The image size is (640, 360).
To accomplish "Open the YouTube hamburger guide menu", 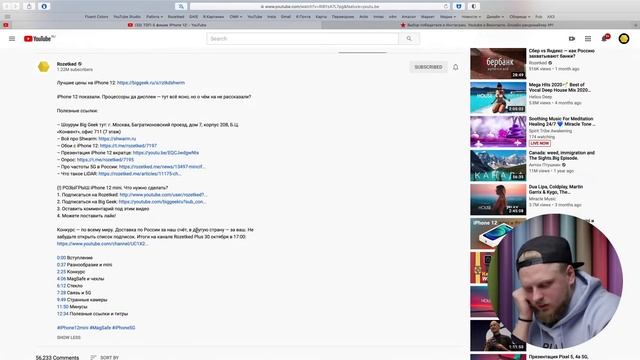I will pos(12,39).
